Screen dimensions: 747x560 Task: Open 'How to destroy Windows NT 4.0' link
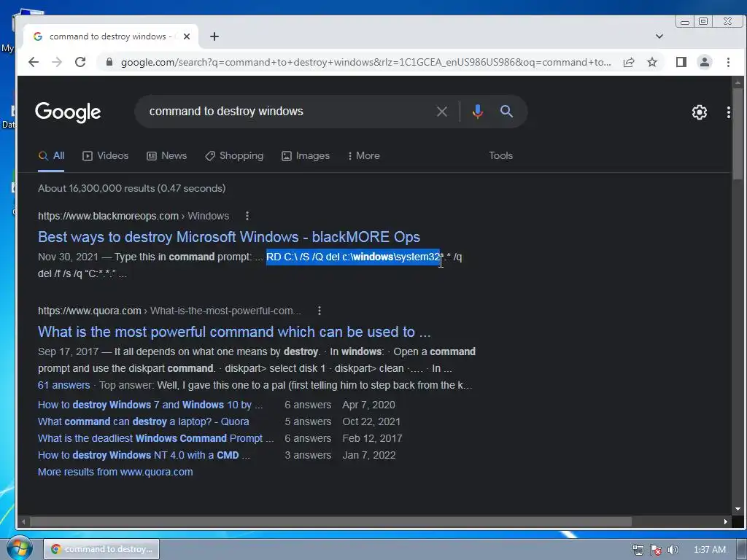tap(144, 455)
